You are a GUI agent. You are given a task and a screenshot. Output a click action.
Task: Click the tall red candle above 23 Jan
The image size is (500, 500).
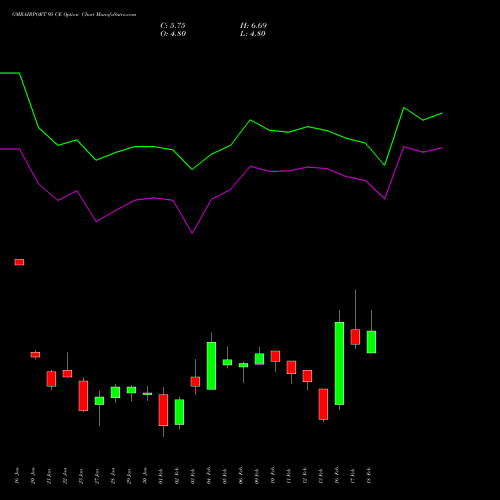coord(83,396)
